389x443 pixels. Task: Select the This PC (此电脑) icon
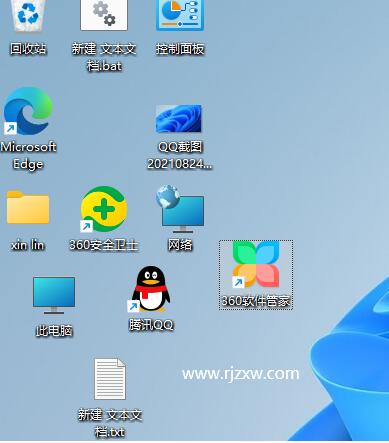54,295
